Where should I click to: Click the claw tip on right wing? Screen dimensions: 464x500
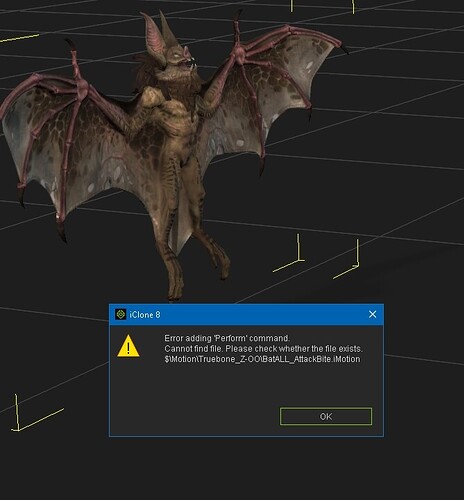[344, 49]
